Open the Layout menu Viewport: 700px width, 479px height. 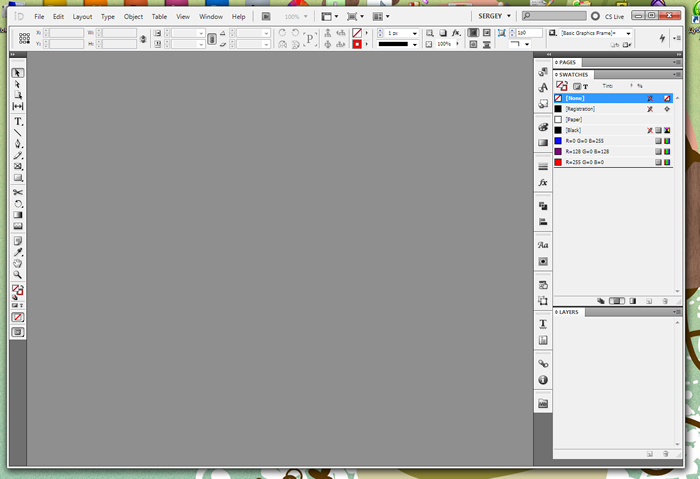[82, 17]
